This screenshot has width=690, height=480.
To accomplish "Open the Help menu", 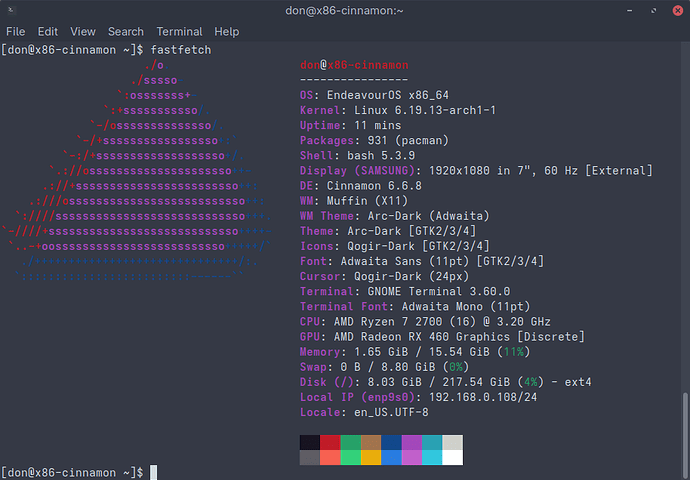I will [227, 32].
